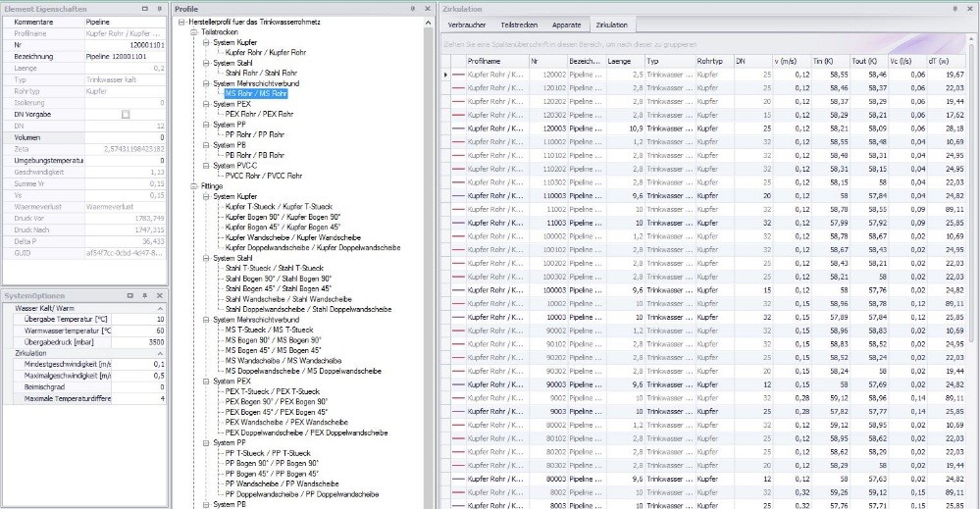Edit the Maximalgeschwindigkeit value field

pyautogui.click(x=138, y=376)
